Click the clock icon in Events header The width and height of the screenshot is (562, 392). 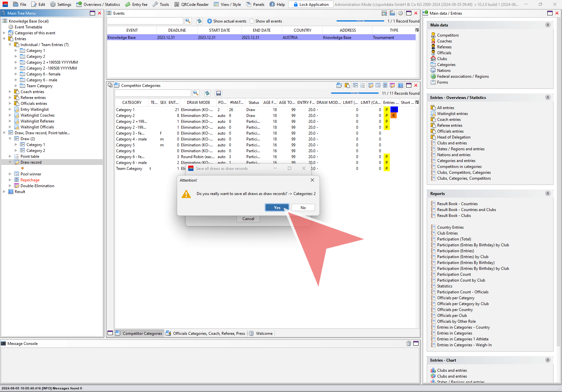click(x=400, y=13)
